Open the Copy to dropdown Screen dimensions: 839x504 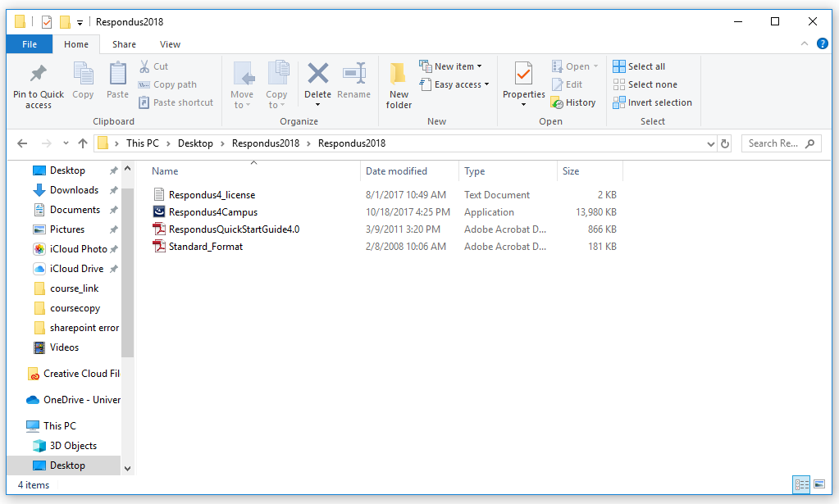click(276, 85)
